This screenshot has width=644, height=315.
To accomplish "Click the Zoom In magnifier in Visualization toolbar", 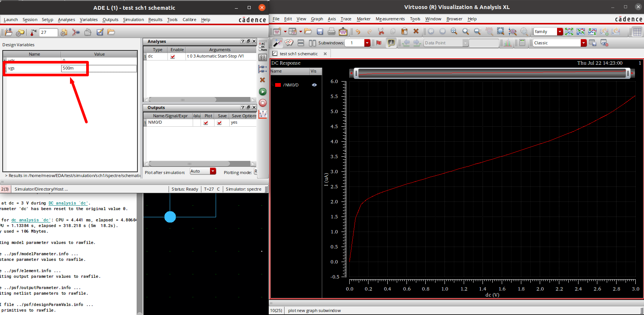I will (466, 32).
